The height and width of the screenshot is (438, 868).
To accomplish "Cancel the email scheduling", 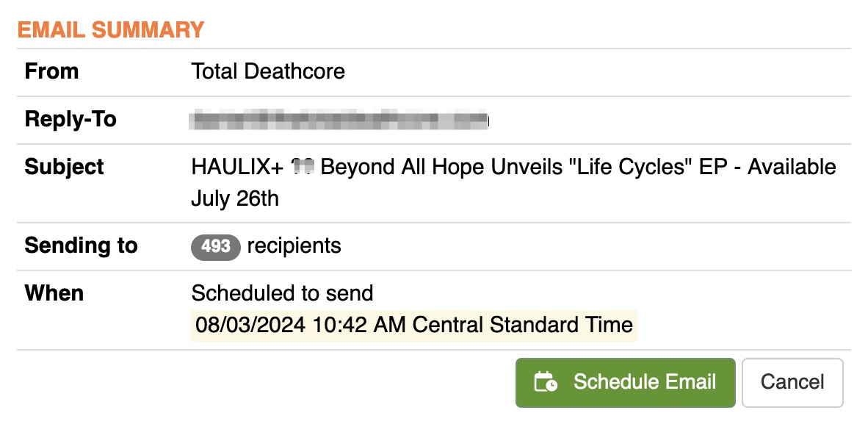I will pos(792,383).
